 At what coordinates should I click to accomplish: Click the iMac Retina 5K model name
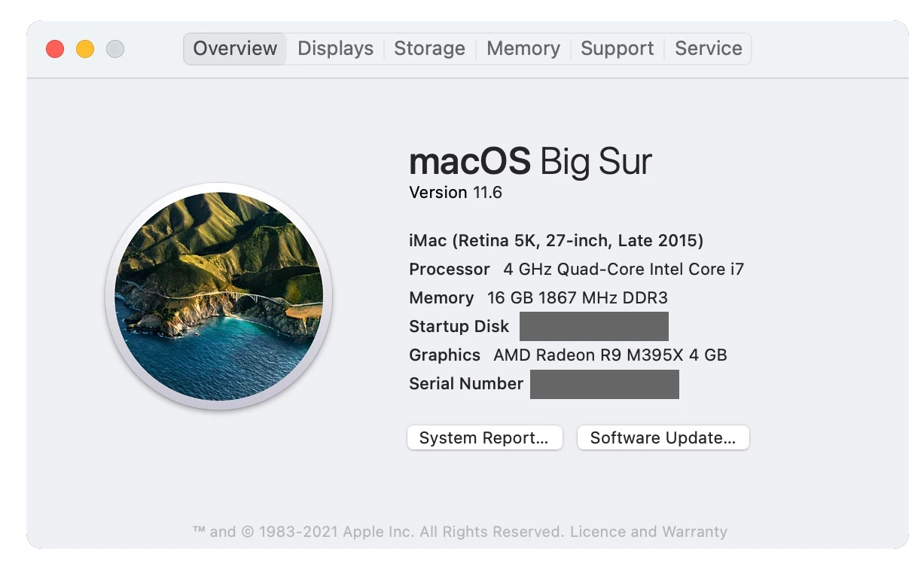[557, 241]
